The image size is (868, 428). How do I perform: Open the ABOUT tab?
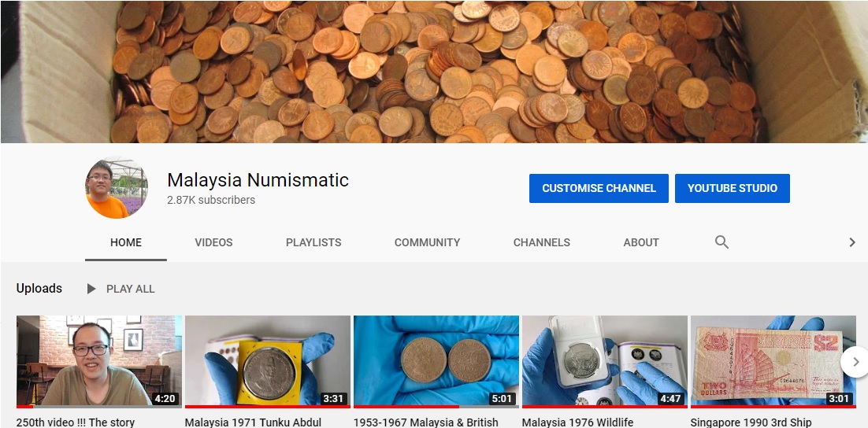pyautogui.click(x=641, y=242)
